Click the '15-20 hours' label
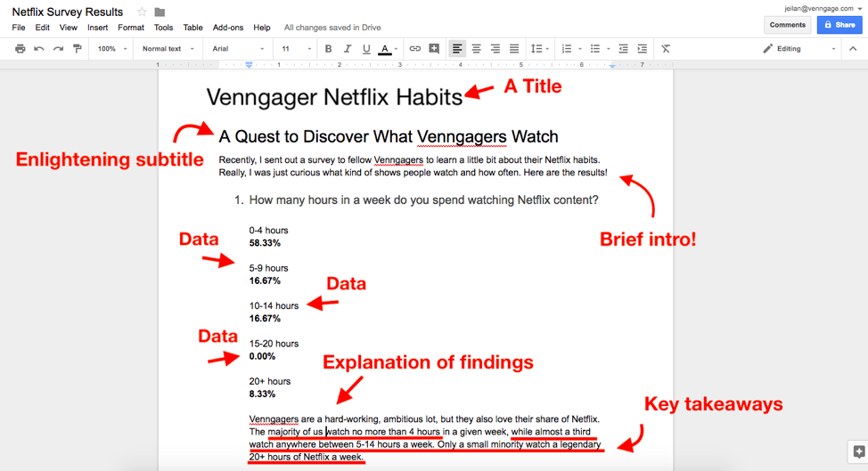The width and height of the screenshot is (868, 471). [x=274, y=344]
